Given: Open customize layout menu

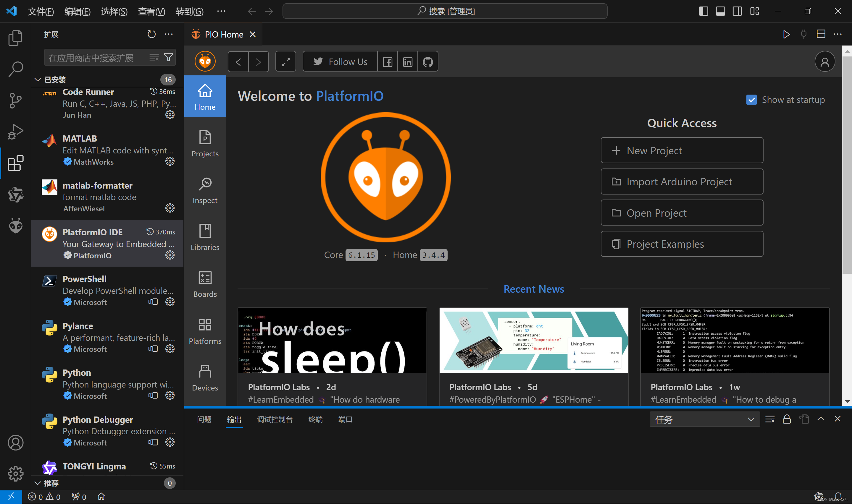Looking at the screenshot, I should [x=754, y=11].
